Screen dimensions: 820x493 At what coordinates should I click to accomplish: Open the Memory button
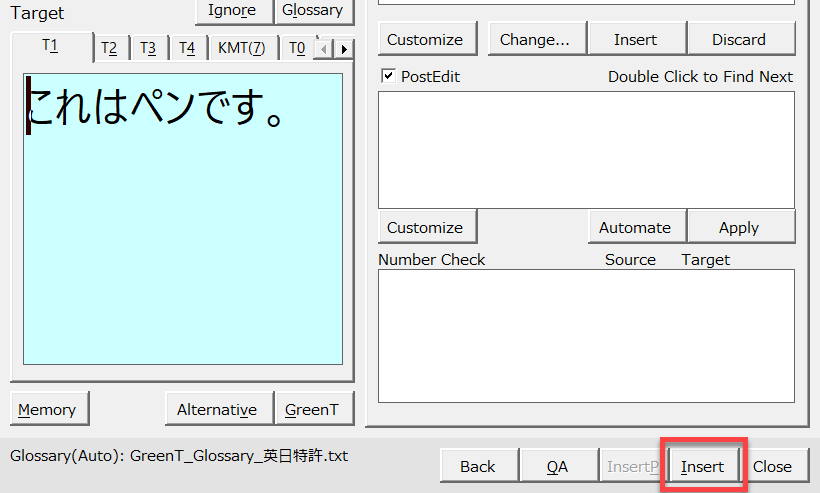tap(47, 409)
